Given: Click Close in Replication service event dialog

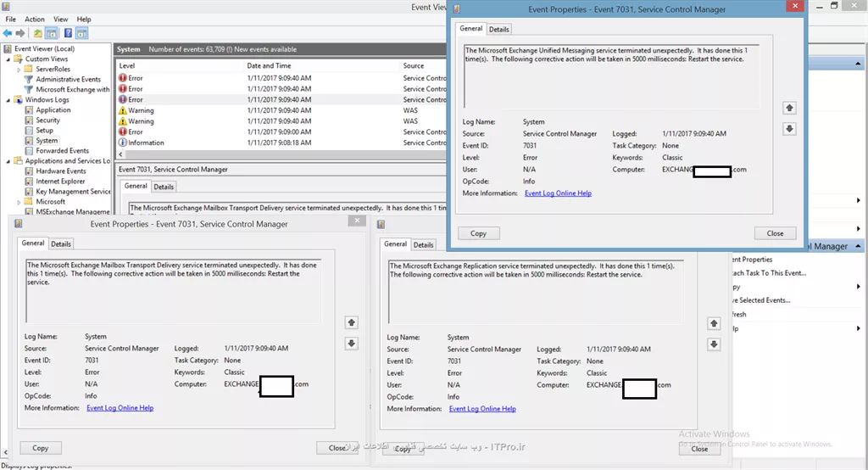Looking at the screenshot, I should click(699, 449).
